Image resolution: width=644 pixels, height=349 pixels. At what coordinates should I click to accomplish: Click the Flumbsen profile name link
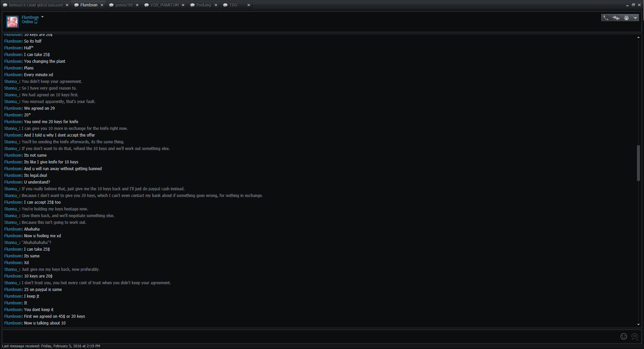[30, 17]
